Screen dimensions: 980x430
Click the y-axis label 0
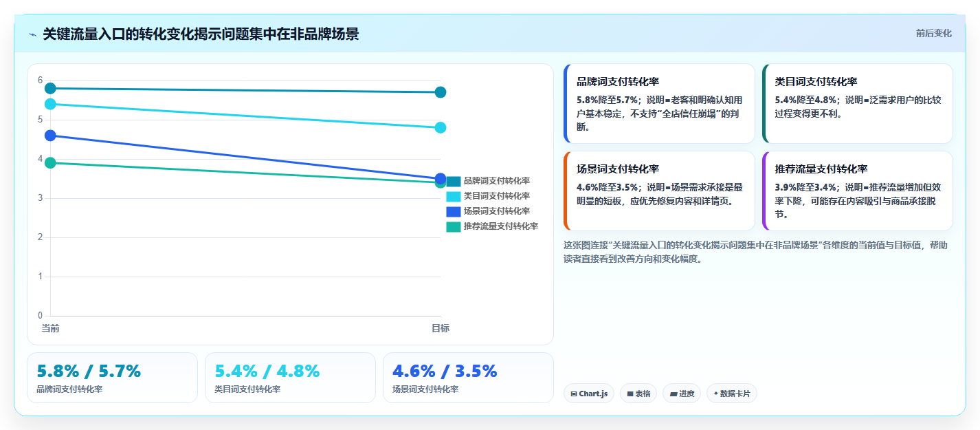(x=41, y=316)
